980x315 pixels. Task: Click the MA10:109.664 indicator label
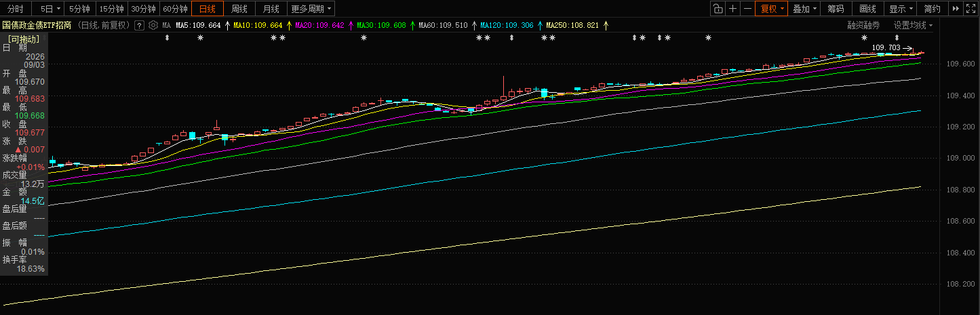click(x=258, y=26)
